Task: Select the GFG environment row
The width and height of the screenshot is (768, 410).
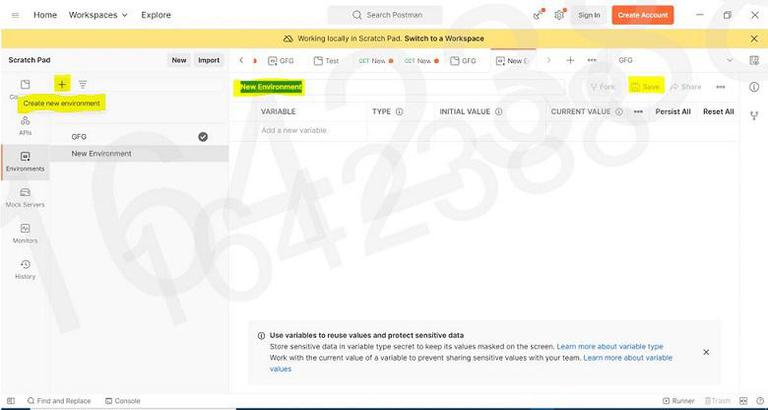Action: pyautogui.click(x=140, y=137)
